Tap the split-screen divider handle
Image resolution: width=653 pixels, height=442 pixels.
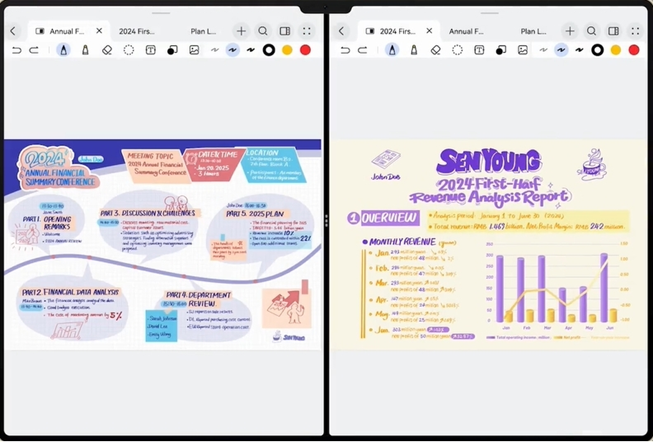click(326, 221)
